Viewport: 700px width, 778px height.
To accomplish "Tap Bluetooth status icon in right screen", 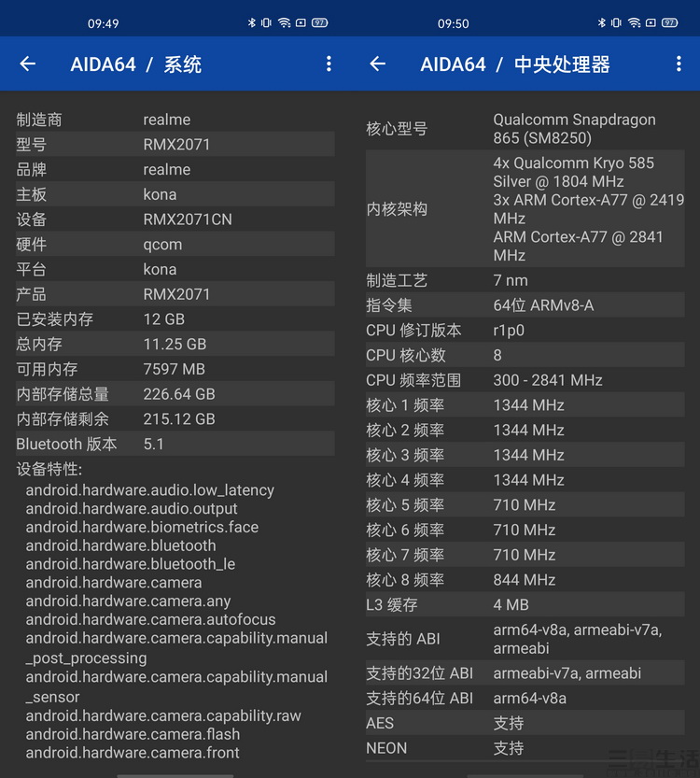I will [x=601, y=22].
